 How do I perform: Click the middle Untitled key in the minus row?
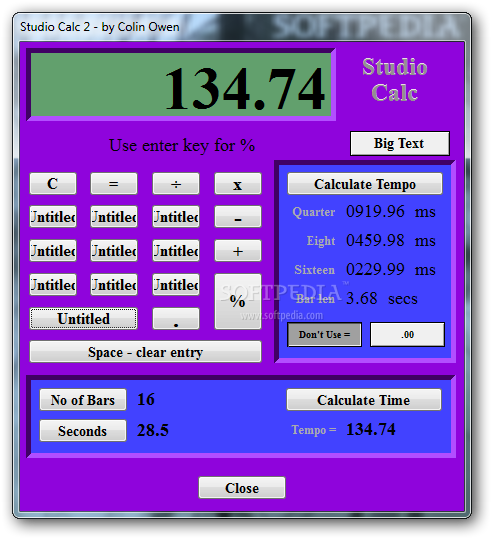point(114,217)
